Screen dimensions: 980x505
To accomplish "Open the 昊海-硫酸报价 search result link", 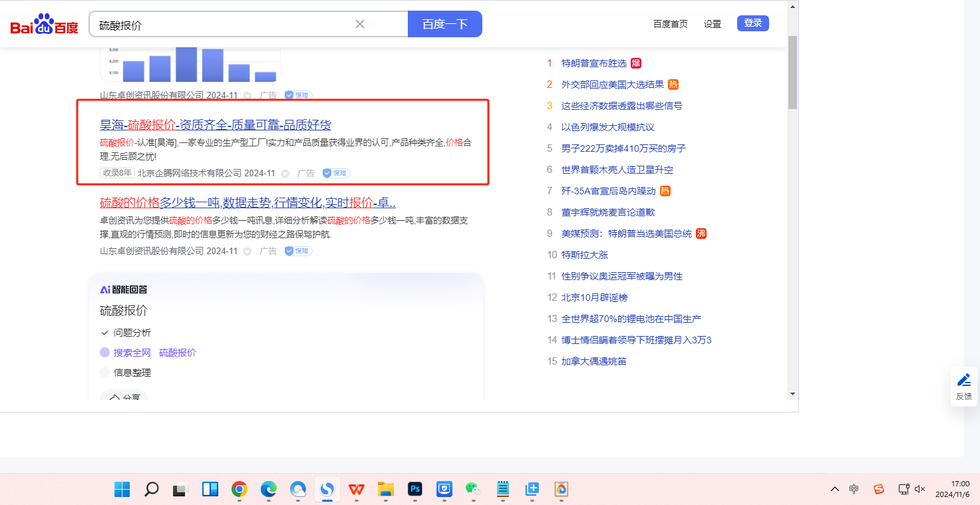I will [215, 125].
